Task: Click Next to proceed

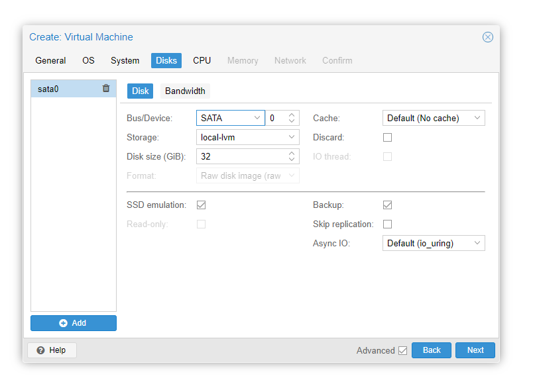Action: point(475,350)
